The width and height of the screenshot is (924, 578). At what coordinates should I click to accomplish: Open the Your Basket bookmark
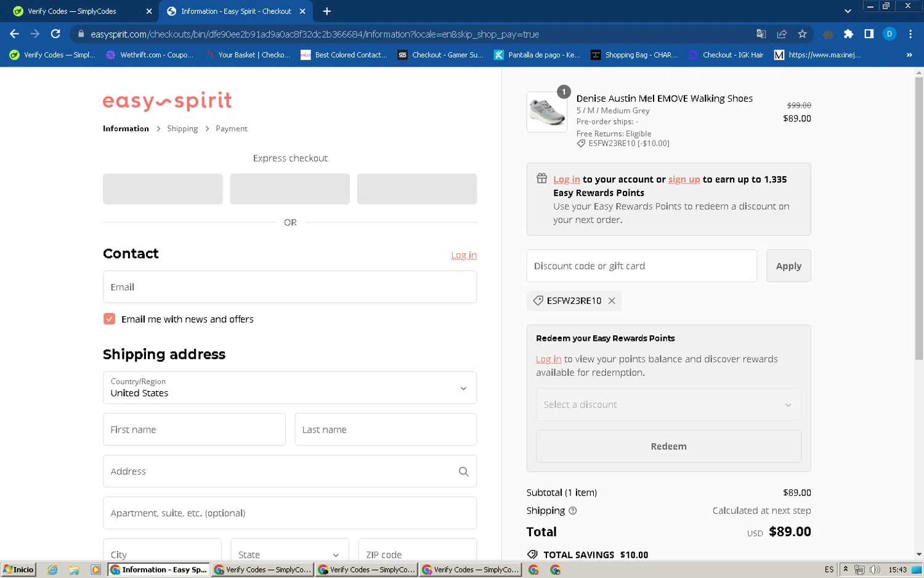pos(248,55)
